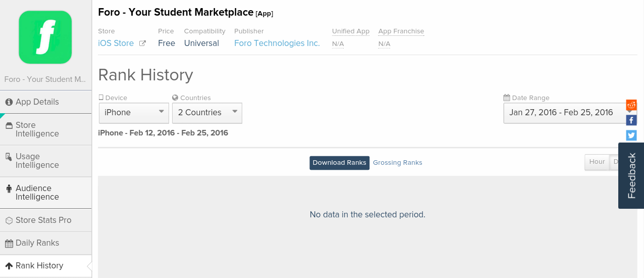Switch to Grossing Ranks tab
644x278 pixels.
[398, 163]
